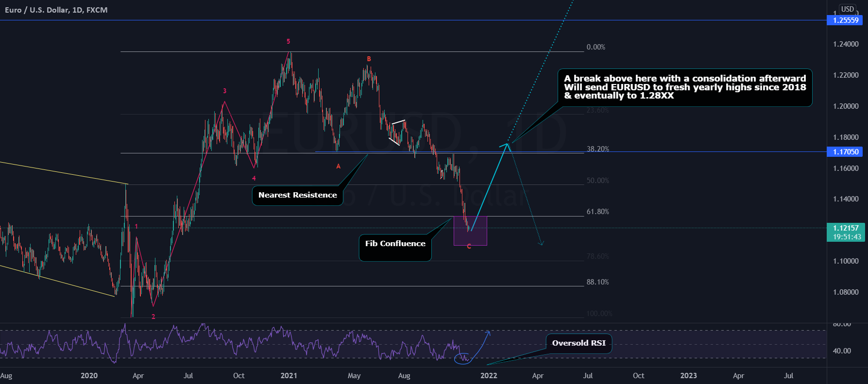868x384 pixels.
Task: Click the 40.00 RSI scale value
Action: coord(842,351)
